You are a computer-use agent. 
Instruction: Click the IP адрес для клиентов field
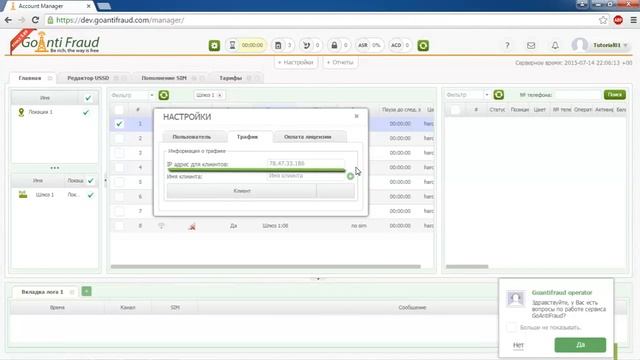306,164
